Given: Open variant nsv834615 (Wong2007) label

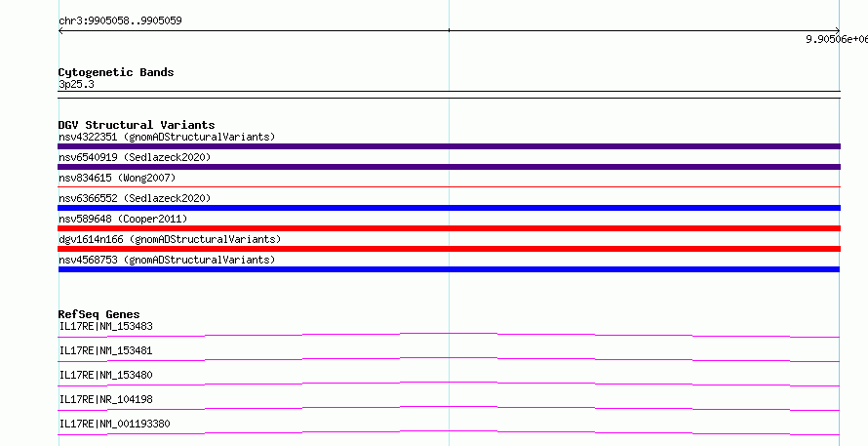Looking at the screenshot, I should tap(117, 178).
